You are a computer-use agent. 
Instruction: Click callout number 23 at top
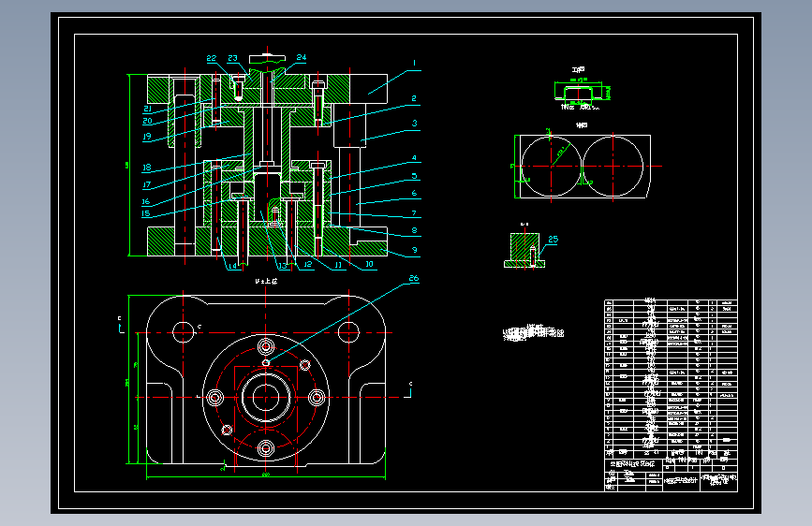232,59
